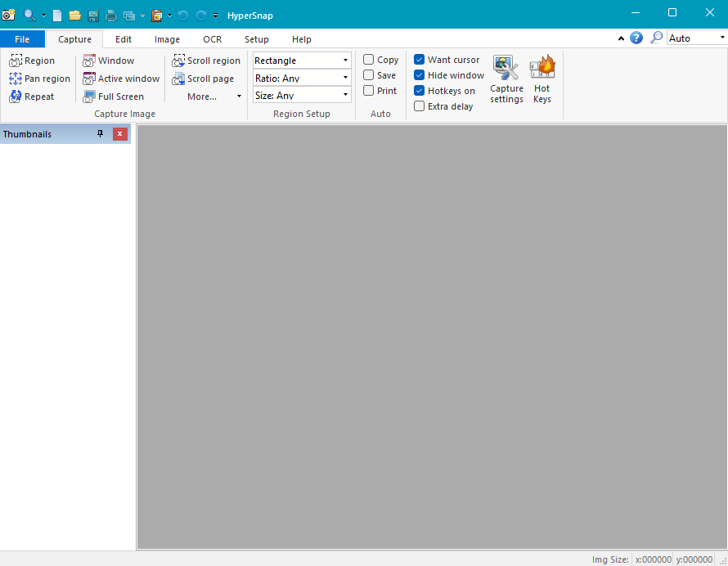Save as using the floppy disk icon

pos(93,16)
